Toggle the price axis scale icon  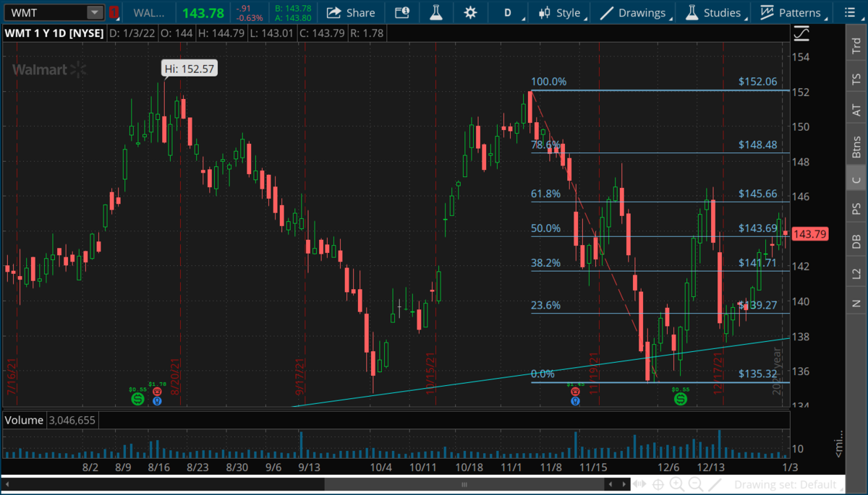801,33
